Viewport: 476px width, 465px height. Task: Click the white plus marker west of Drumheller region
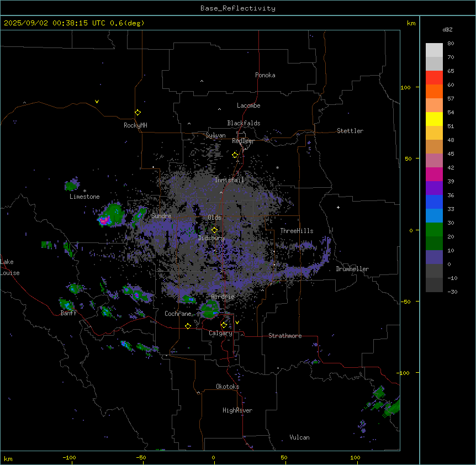(338, 207)
